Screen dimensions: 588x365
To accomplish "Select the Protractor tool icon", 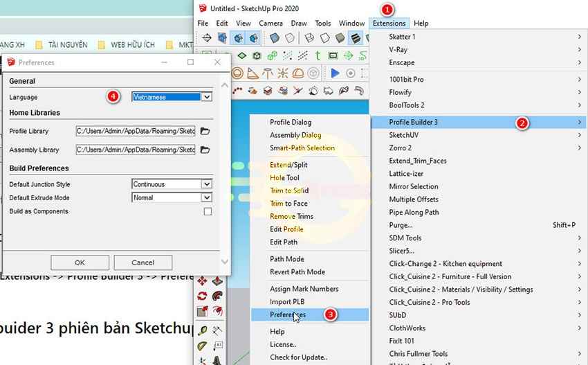I will click(202, 346).
